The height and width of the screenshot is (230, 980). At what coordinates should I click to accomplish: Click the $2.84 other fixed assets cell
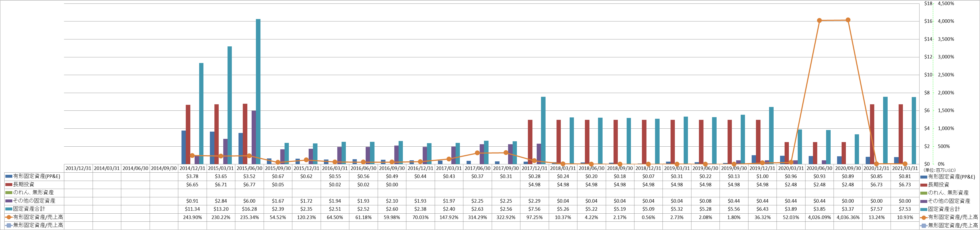(221, 201)
